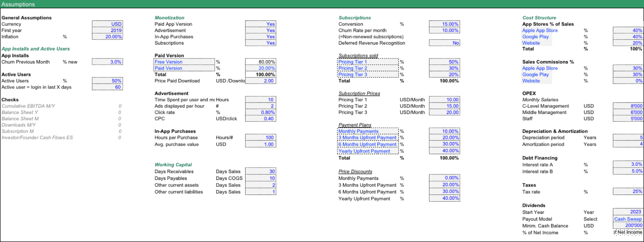
Task: Click the CPC value 0.40
Action: pyautogui.click(x=260, y=119)
